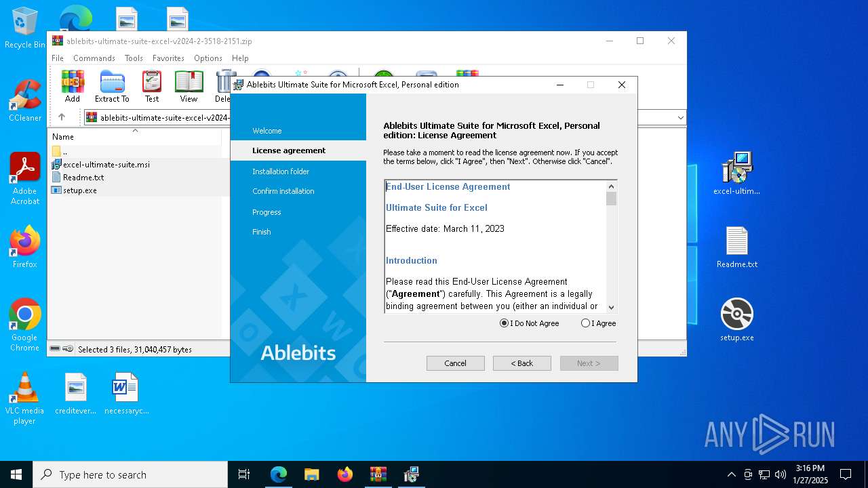Open the Adobe Acrobat desktop icon
This screenshot has width=868, height=488.
tap(24, 179)
